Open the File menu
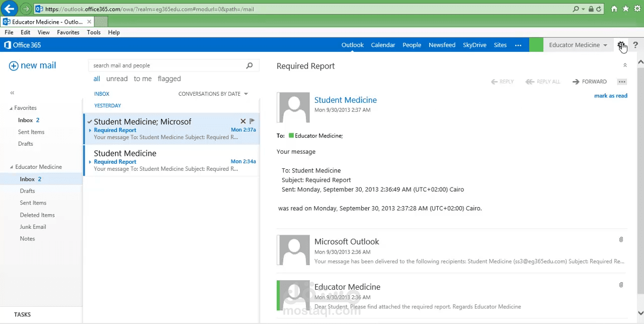 pyautogui.click(x=9, y=32)
